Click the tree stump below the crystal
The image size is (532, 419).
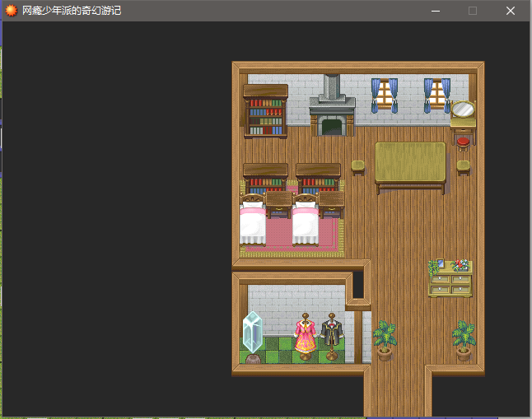pyautogui.click(x=253, y=359)
